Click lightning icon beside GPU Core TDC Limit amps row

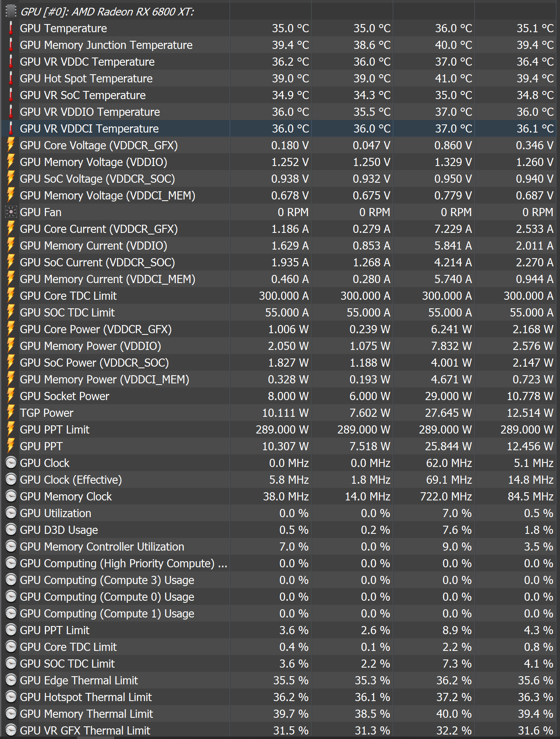tap(11, 296)
